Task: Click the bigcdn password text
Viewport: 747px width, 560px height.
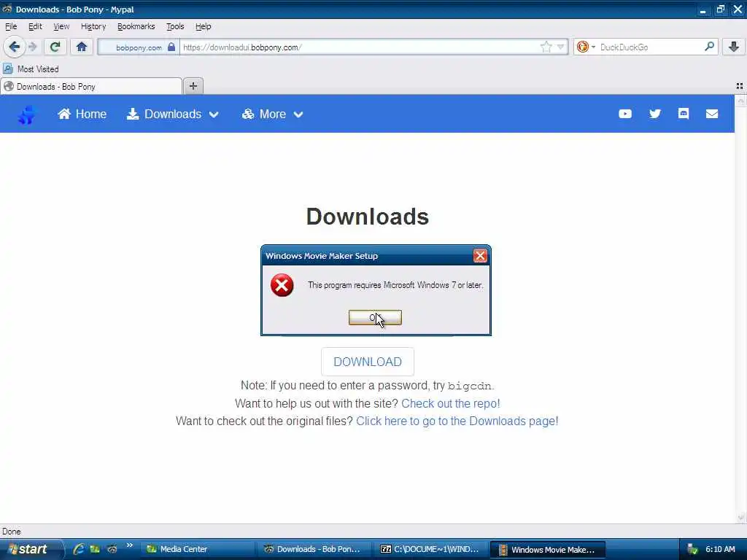Action: coord(469,386)
